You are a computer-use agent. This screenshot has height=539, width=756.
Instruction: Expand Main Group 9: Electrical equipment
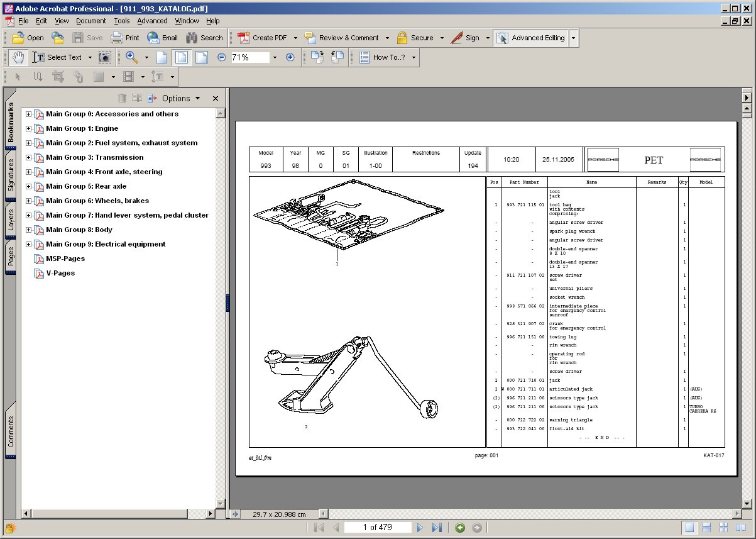click(x=28, y=244)
